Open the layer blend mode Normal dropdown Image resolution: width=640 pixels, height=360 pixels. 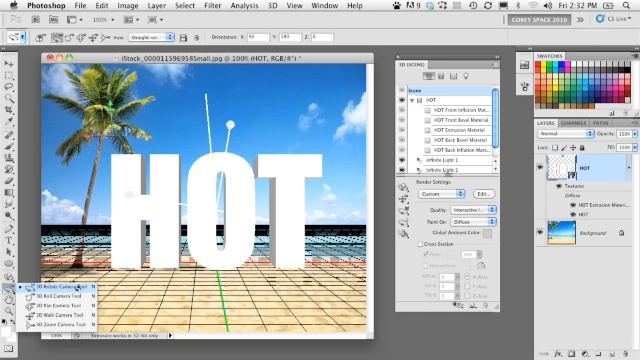565,134
